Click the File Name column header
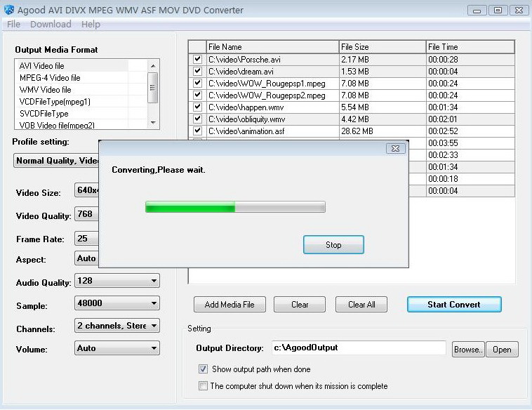The height and width of the screenshot is (410, 532). tap(272, 47)
